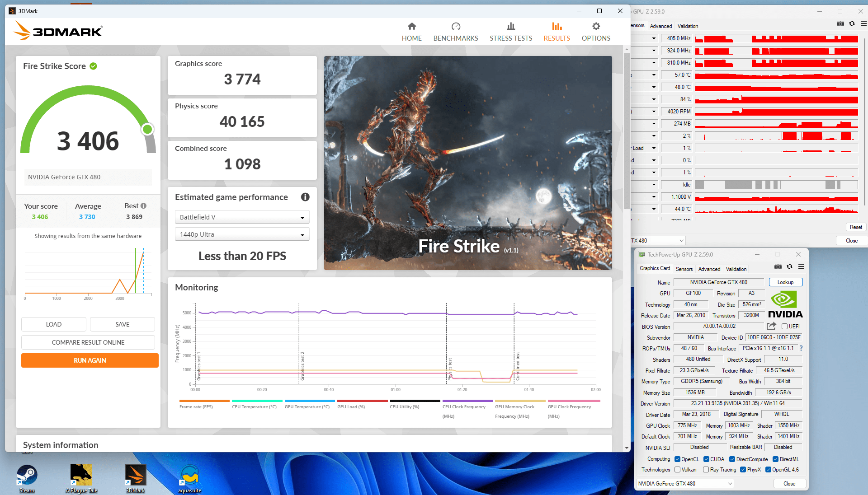The image size is (868, 495).
Task: Open GPU selector dropdown in Graphics Card window
Action: click(685, 483)
